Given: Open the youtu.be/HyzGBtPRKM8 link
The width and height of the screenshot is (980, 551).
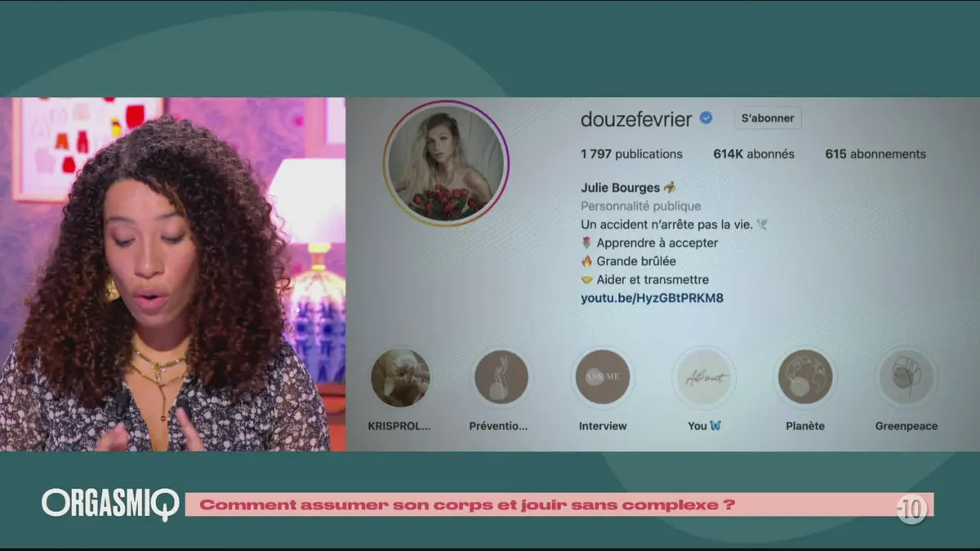Looking at the screenshot, I should pyautogui.click(x=652, y=298).
